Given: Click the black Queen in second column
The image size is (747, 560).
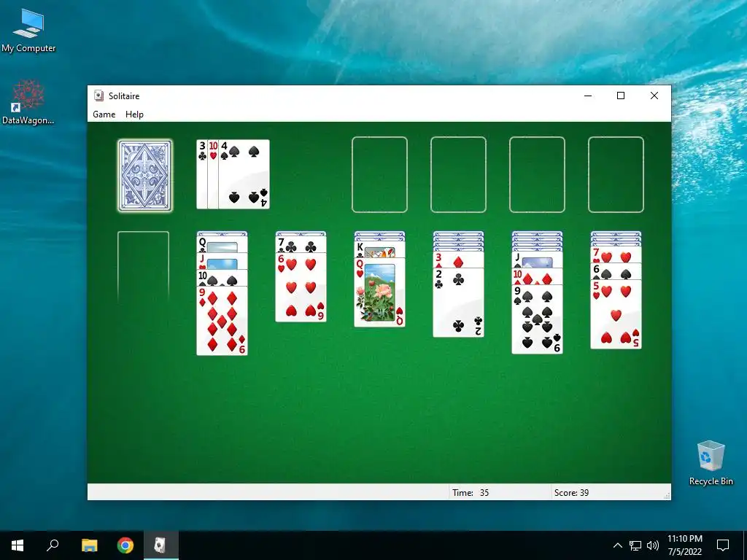Looking at the screenshot, I should coord(222,245).
